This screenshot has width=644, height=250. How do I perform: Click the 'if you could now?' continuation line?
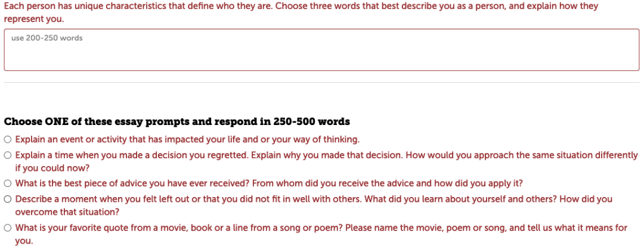(52, 168)
